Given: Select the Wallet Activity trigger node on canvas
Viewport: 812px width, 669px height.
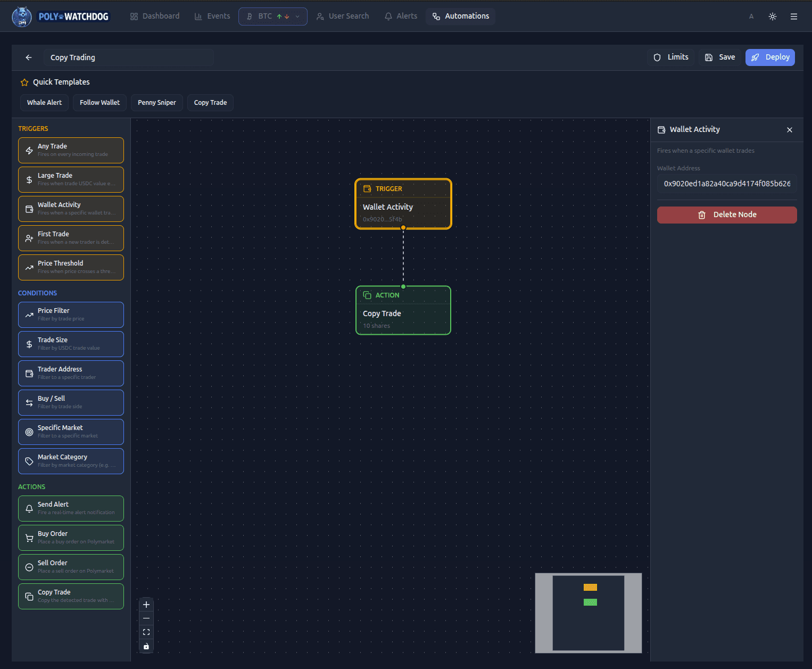Looking at the screenshot, I should [403, 204].
